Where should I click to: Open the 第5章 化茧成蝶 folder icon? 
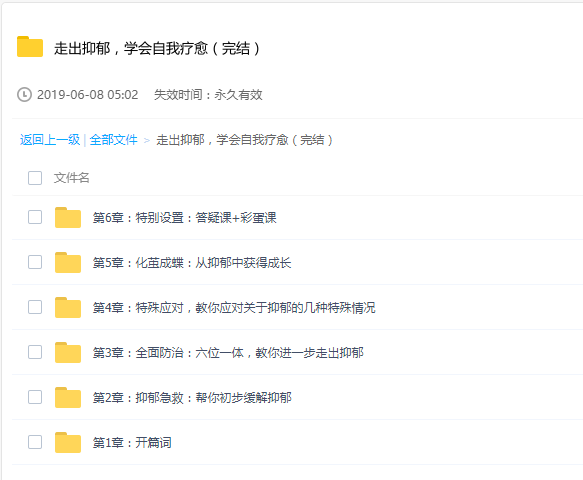tap(68, 262)
